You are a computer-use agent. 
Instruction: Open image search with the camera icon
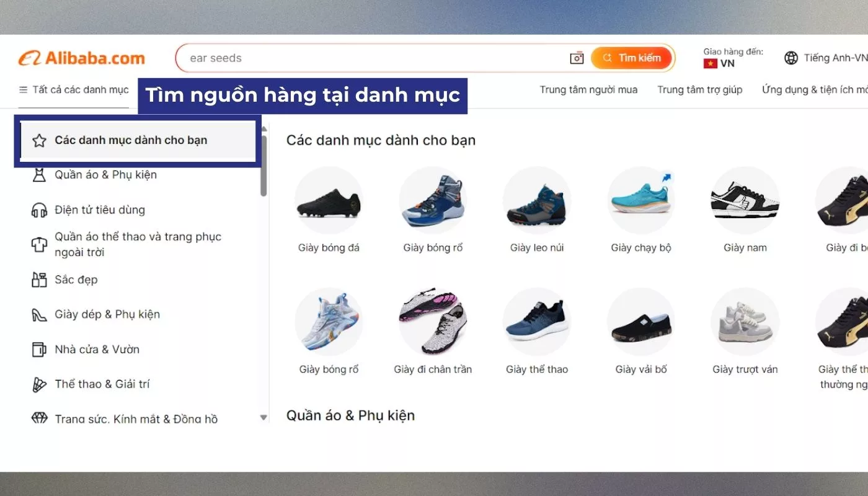[576, 58]
